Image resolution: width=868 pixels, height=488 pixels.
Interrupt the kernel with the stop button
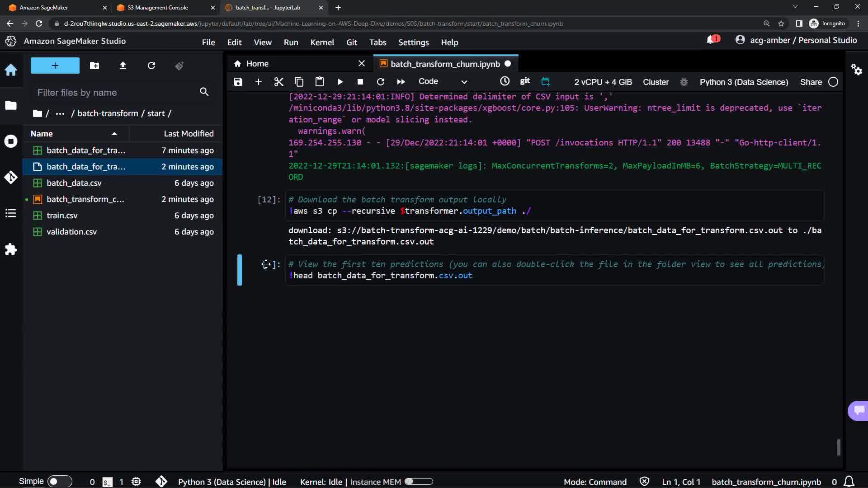(360, 82)
